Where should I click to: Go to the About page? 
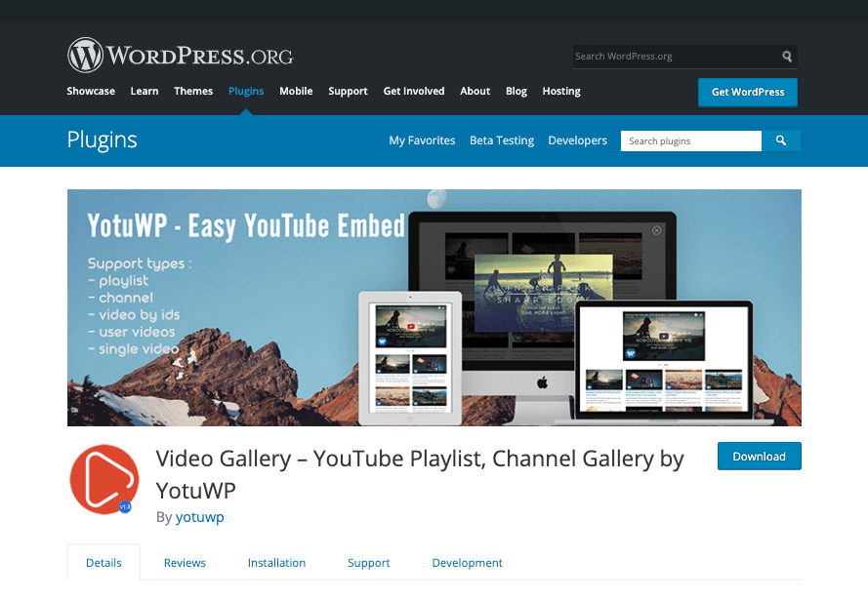point(475,92)
